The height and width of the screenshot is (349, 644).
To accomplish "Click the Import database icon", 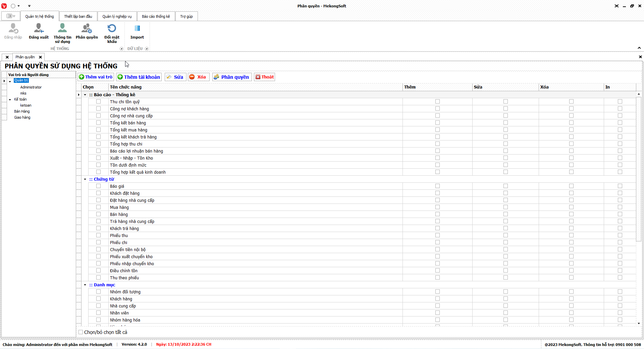I will click(x=137, y=29).
